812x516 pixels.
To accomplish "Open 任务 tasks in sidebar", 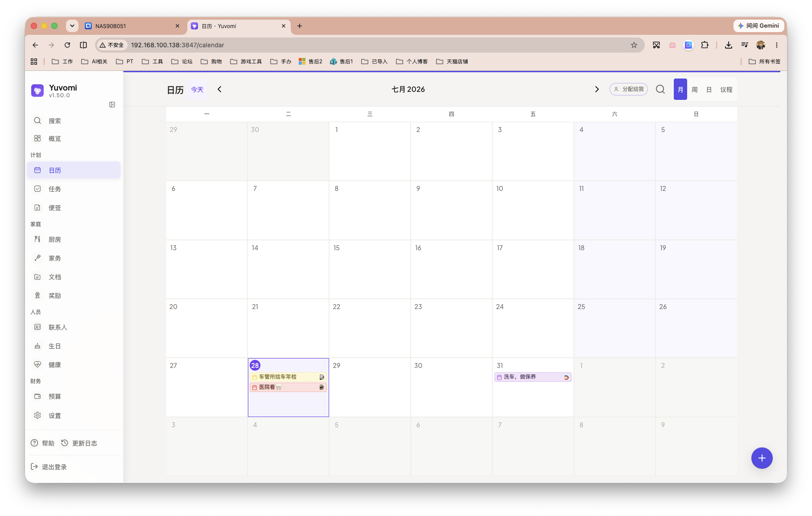I will click(x=74, y=189).
